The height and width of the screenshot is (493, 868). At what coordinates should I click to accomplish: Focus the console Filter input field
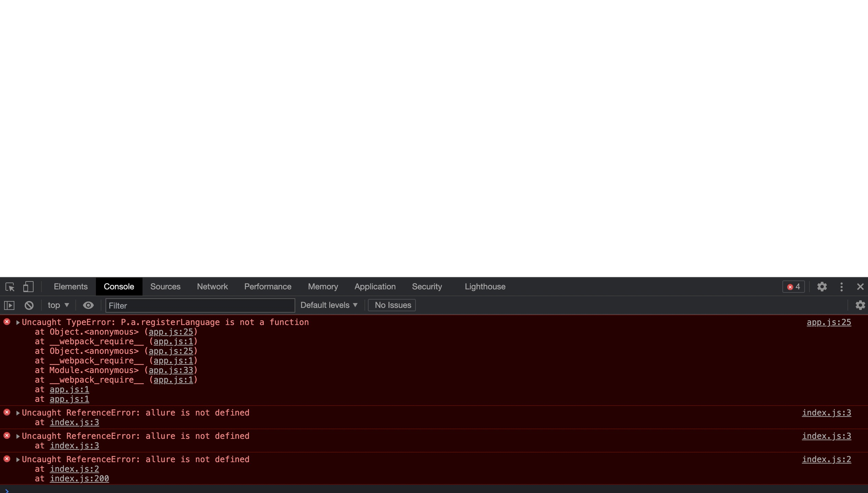(x=200, y=305)
